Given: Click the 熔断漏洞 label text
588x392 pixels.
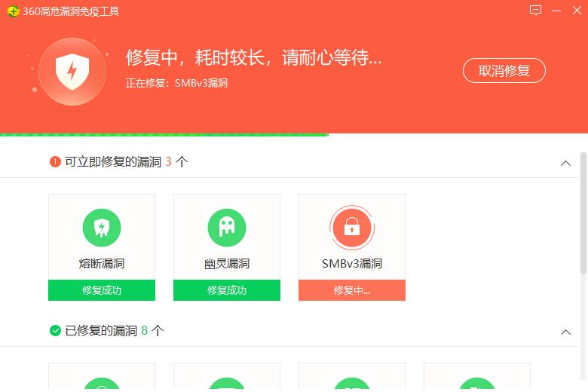Looking at the screenshot, I should [x=102, y=263].
